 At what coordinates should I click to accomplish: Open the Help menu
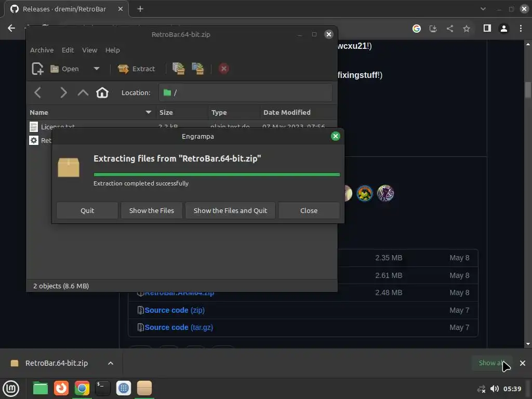112,50
